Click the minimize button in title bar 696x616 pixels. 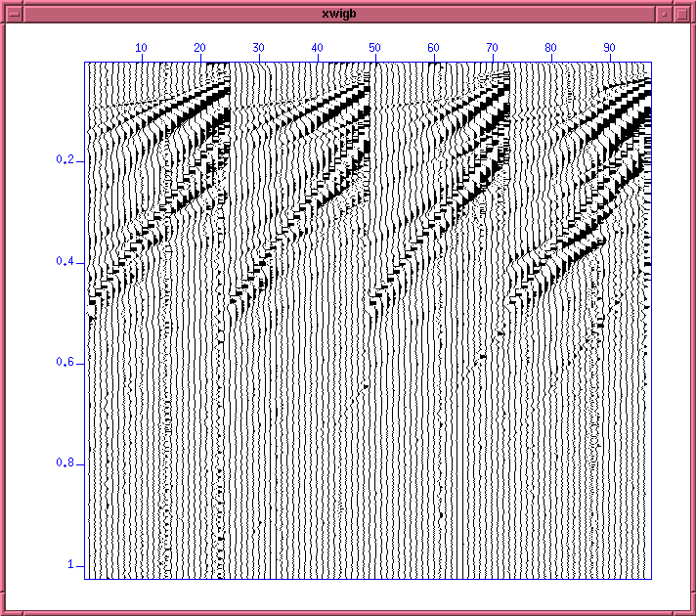pos(664,14)
